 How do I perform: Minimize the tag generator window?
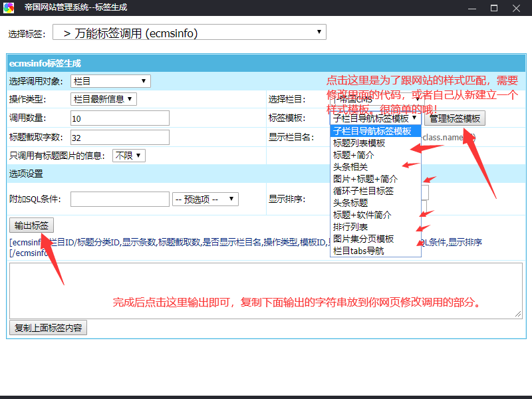[x=471, y=8]
